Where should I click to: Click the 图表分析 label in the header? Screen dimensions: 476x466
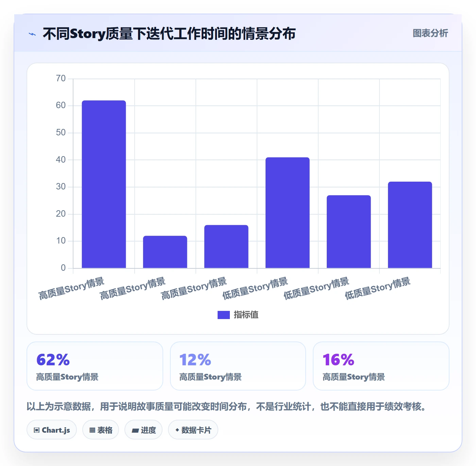pos(430,33)
